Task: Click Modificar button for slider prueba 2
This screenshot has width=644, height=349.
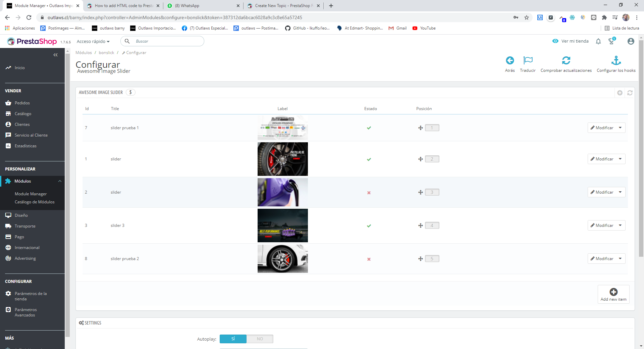Action: tap(602, 259)
